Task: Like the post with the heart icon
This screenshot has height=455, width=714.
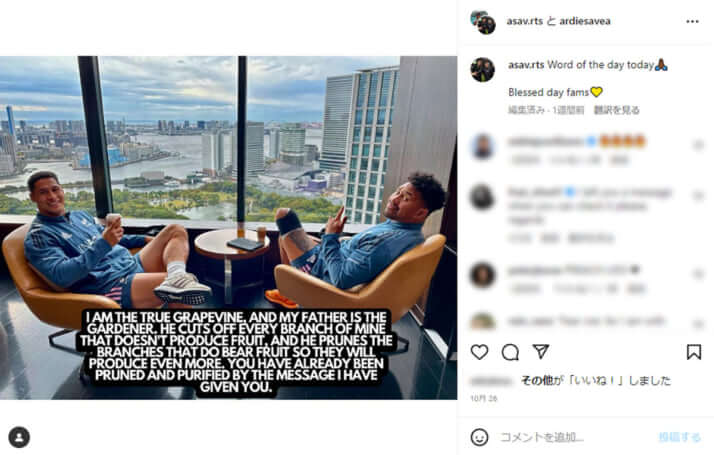Action: [x=479, y=352]
